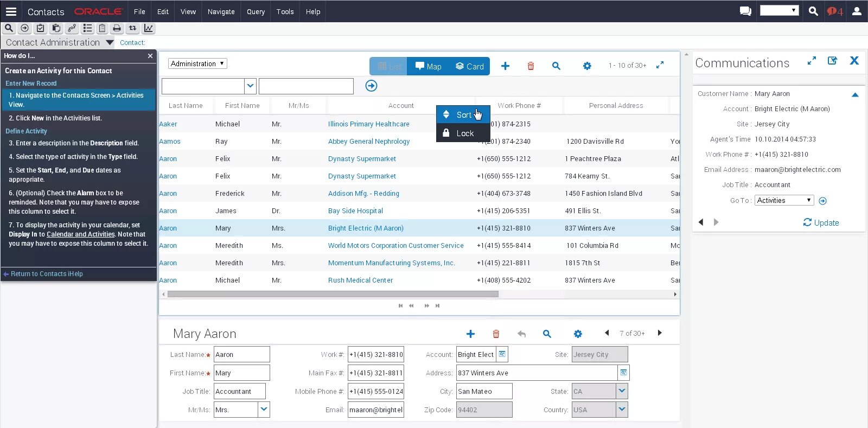868x428 pixels.
Task: Switch to List view
Action: click(x=388, y=66)
